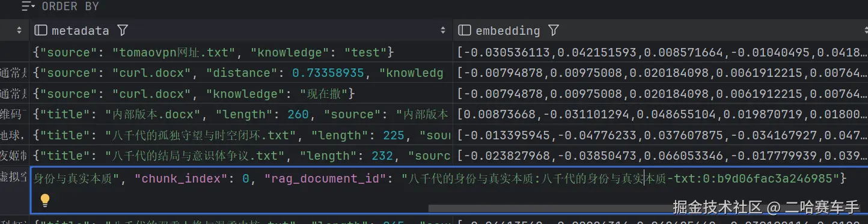Toggle sort arrows on metadata column
The image size is (868, 224).
[x=444, y=30]
